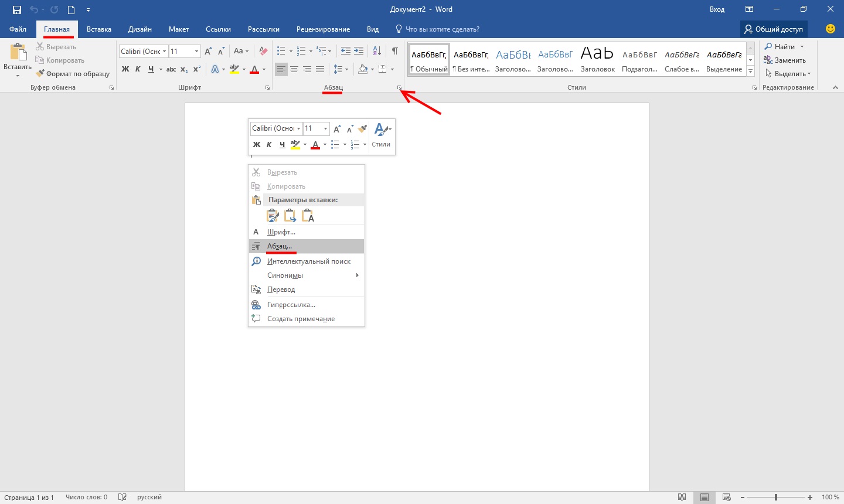The width and height of the screenshot is (844, 504).
Task: Justify text in the ribbon
Action: coord(320,69)
